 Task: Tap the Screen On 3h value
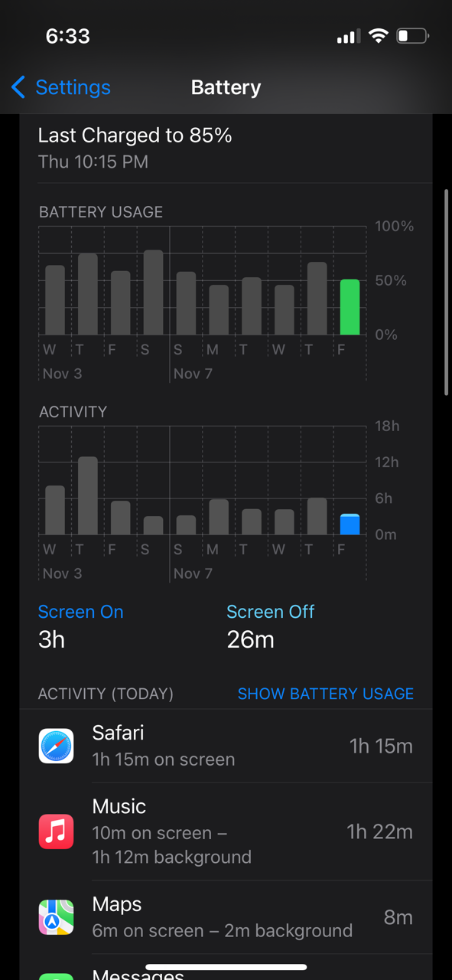(51, 640)
